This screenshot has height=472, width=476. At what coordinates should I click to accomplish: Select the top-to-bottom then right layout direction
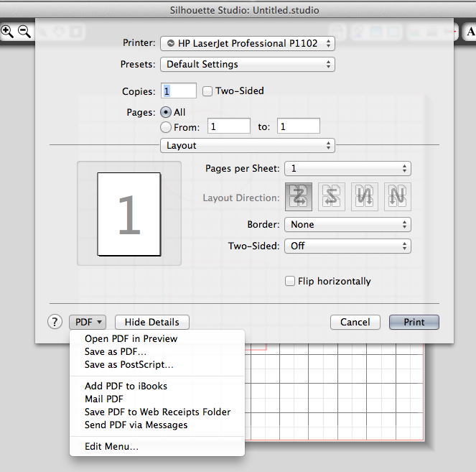(365, 197)
